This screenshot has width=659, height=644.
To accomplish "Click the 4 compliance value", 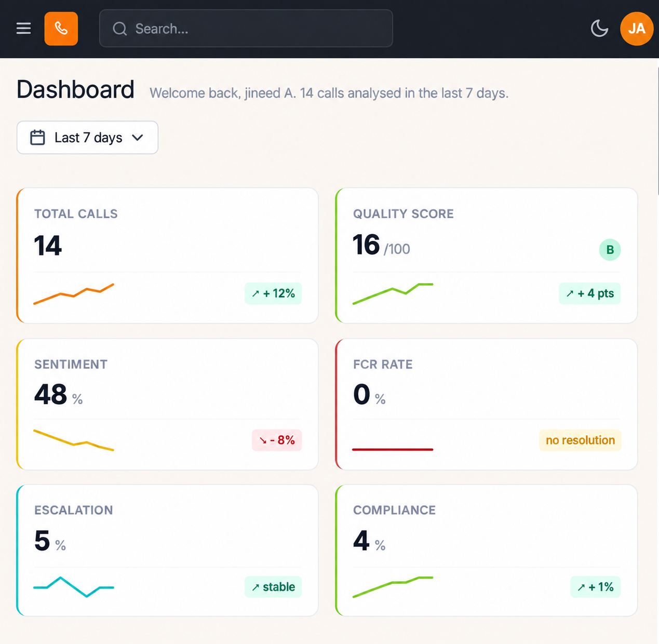I will (361, 541).
